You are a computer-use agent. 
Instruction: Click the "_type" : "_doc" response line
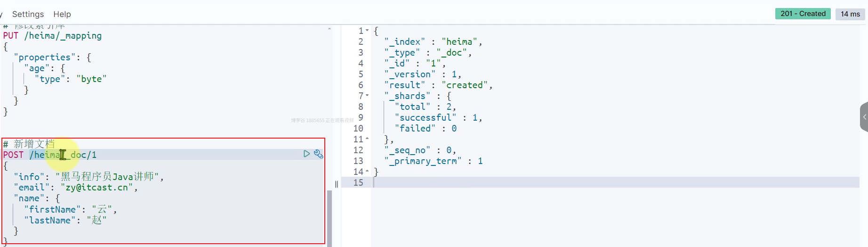point(428,52)
